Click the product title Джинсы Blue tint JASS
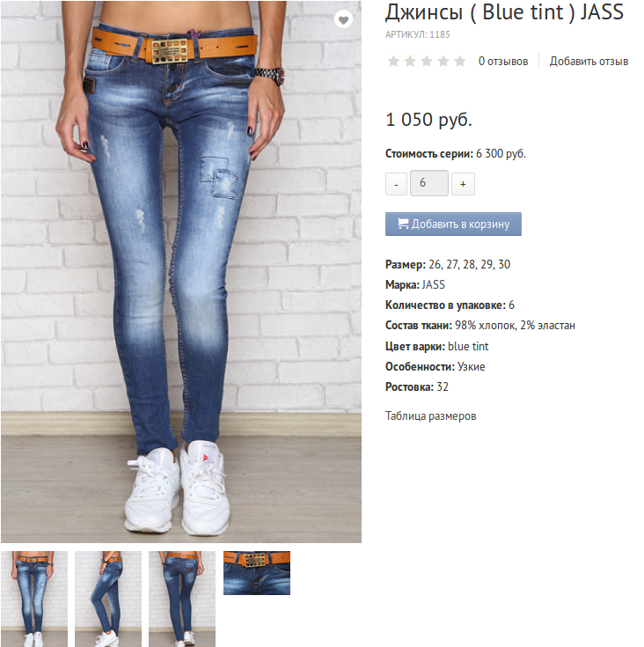 [x=504, y=12]
